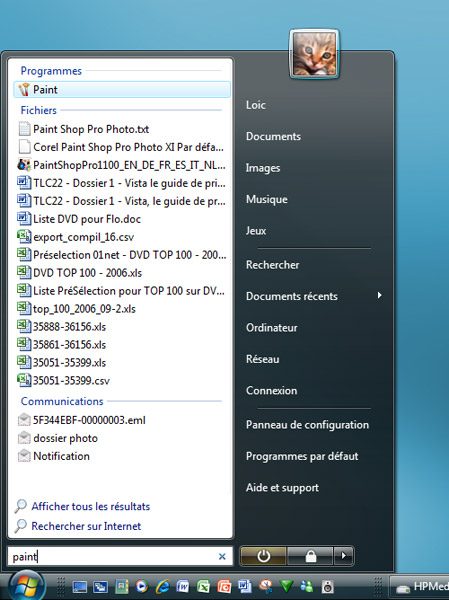This screenshot has height=600, width=449.
Task: Open DVD TOP 100 - 2006.xls
Action: point(80,273)
